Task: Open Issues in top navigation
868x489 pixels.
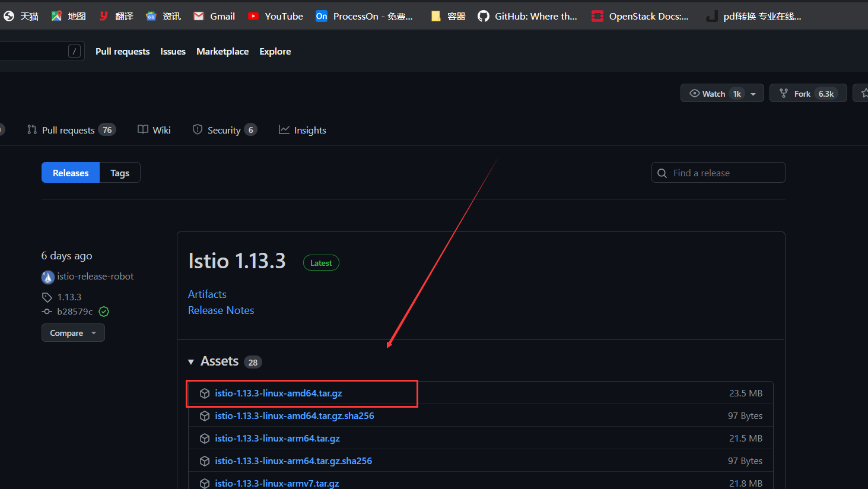Action: (173, 52)
